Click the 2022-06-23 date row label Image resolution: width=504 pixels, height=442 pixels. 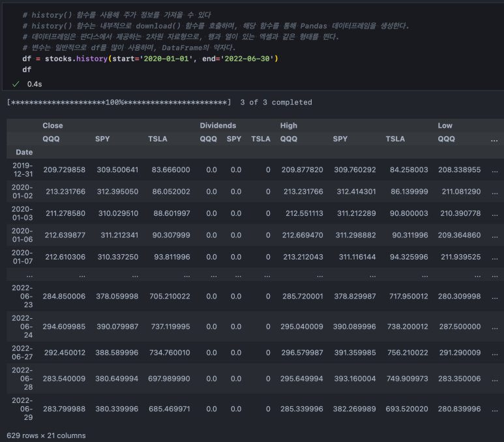tap(22, 296)
